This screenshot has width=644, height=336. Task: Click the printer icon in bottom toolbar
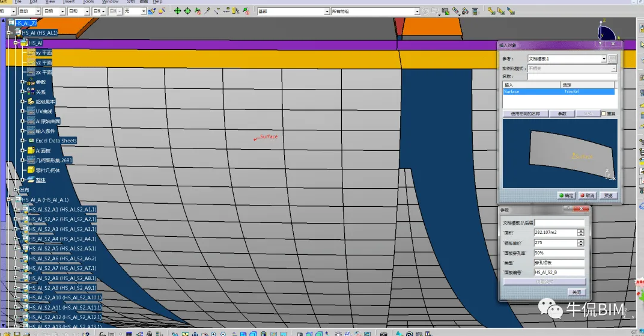[26, 334]
